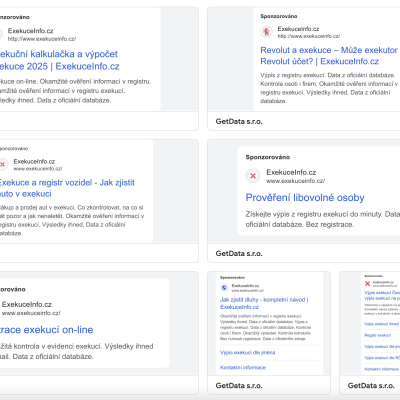Click the red X icon in the bottom-right ad card
The image size is (400, 400).
point(367,284)
